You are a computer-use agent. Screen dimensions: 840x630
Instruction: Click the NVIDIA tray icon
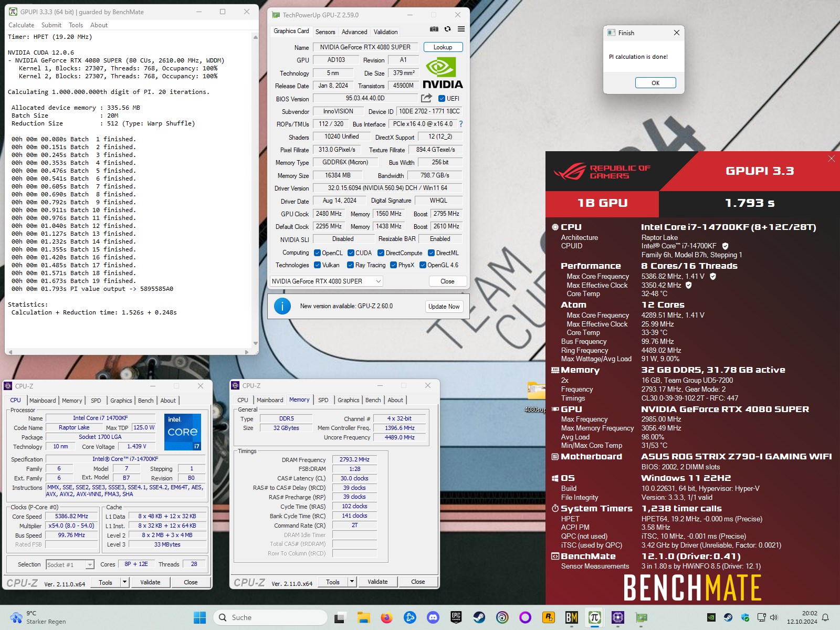tap(711, 617)
